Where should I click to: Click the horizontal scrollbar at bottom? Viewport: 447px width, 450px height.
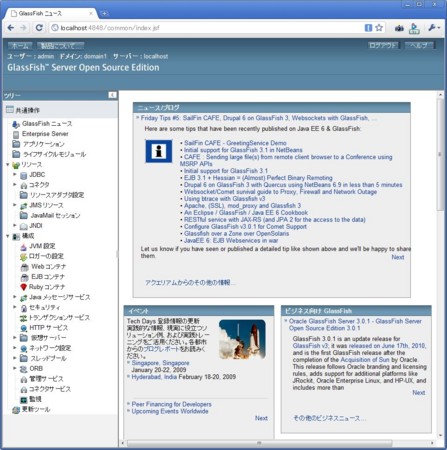[259, 443]
